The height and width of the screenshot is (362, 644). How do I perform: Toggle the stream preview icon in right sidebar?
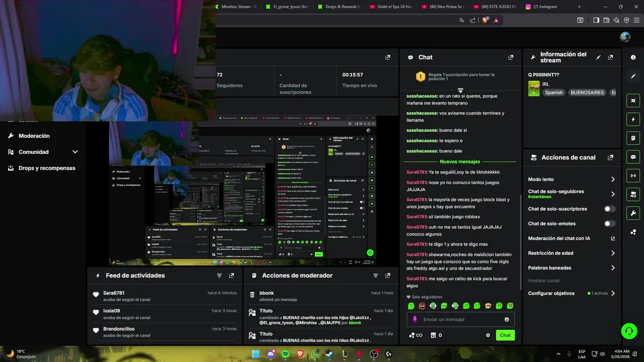(x=633, y=101)
